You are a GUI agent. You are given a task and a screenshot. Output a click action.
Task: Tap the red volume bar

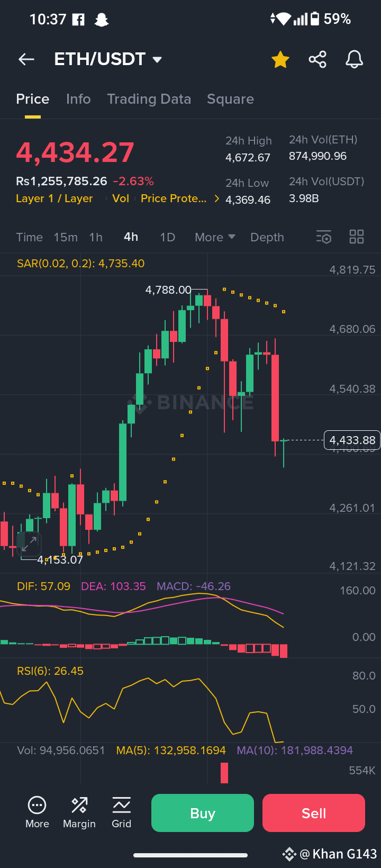pyautogui.click(x=224, y=773)
